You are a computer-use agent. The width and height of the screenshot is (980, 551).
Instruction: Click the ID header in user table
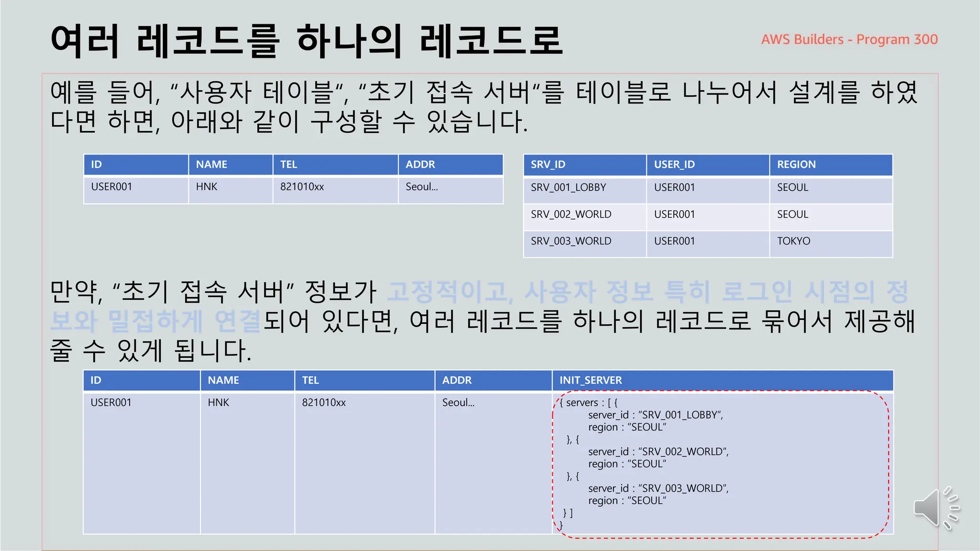tap(136, 165)
